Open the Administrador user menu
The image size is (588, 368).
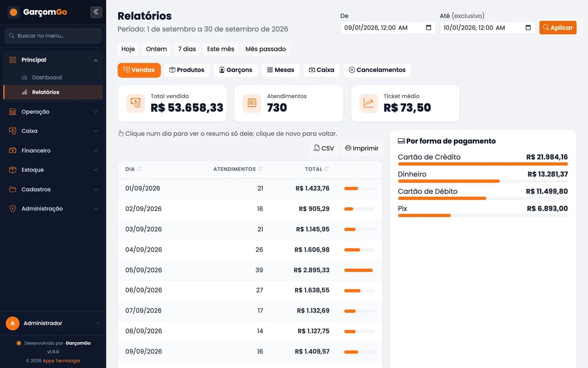53,323
